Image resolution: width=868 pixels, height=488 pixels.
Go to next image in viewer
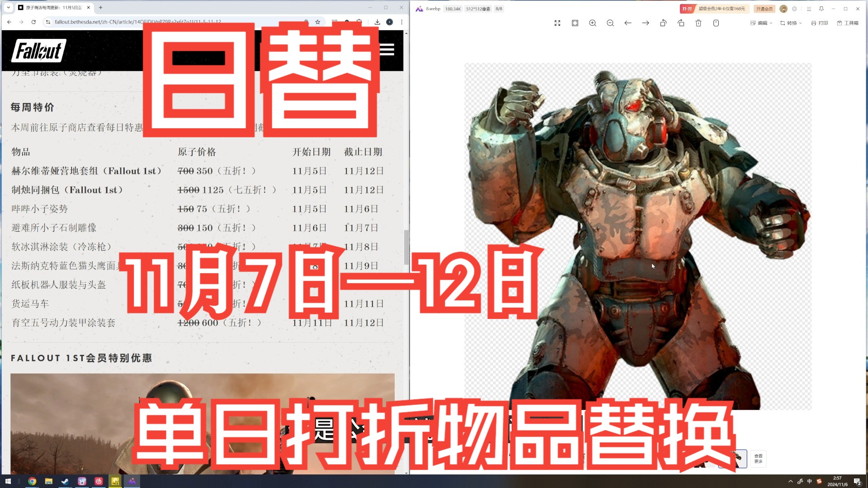coord(646,23)
